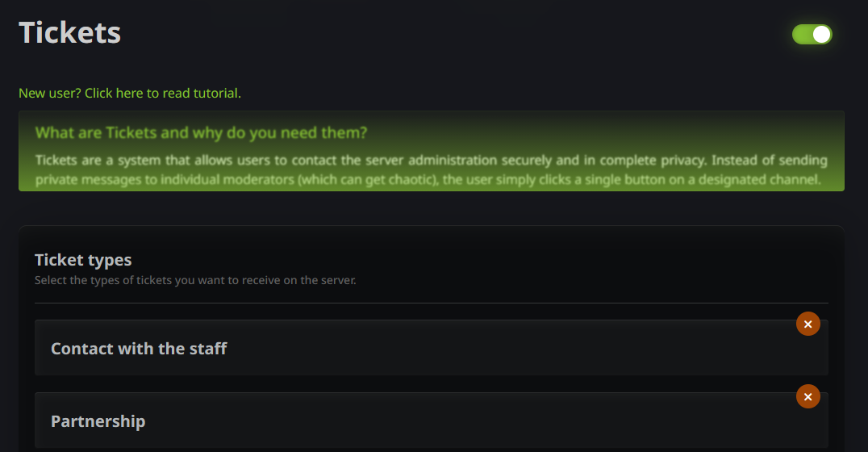Expand the 'Contact with the staff' row
868x452 pixels.
point(431,349)
